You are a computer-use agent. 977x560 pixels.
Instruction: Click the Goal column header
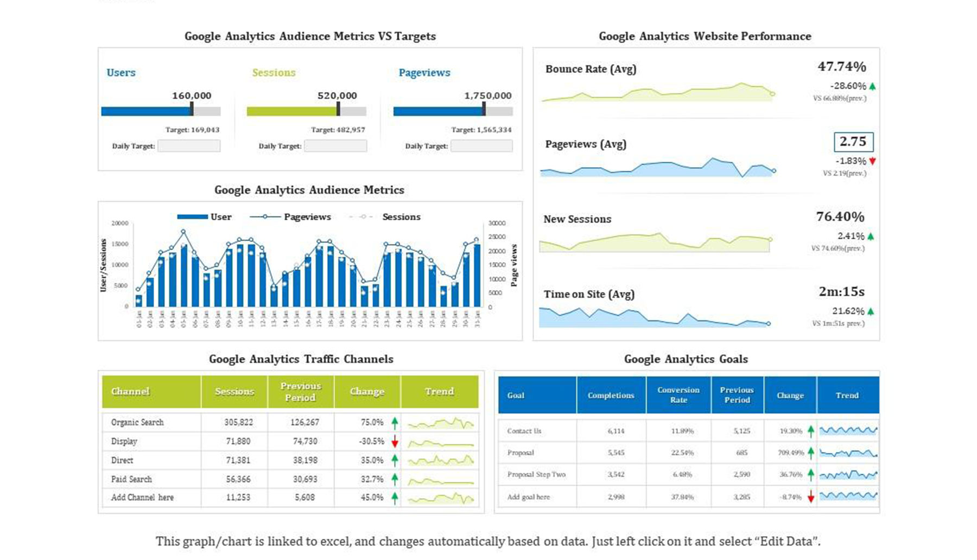(537, 395)
